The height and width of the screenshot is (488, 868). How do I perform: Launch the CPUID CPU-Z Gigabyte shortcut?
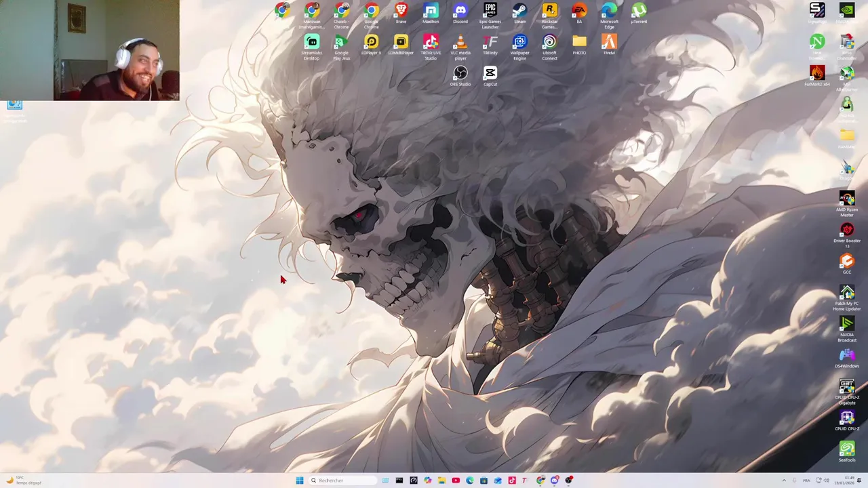click(x=847, y=392)
